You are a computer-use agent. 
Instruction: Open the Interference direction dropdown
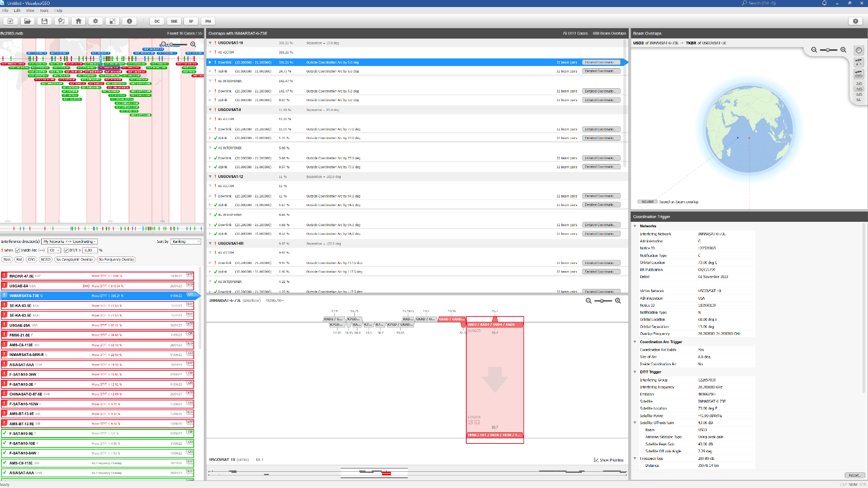70,242
